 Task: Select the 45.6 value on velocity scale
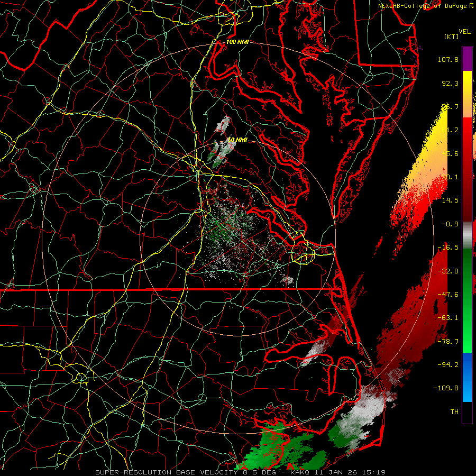(x=450, y=153)
